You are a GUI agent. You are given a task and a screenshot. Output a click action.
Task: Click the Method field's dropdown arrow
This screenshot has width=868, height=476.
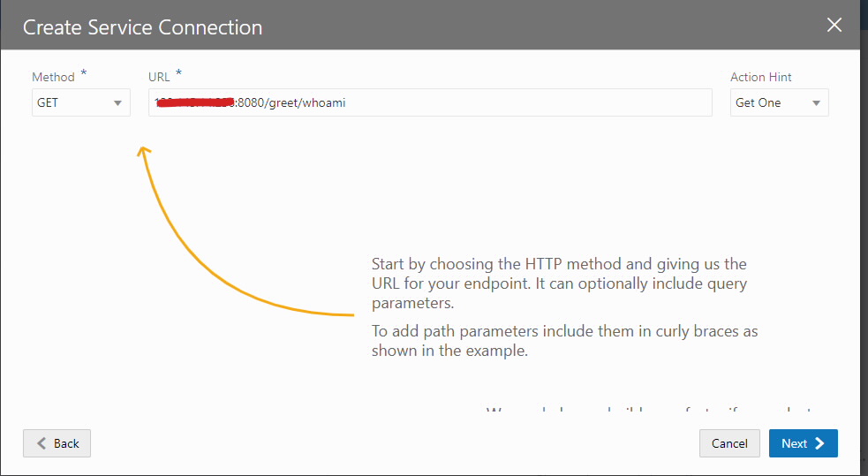click(x=118, y=103)
